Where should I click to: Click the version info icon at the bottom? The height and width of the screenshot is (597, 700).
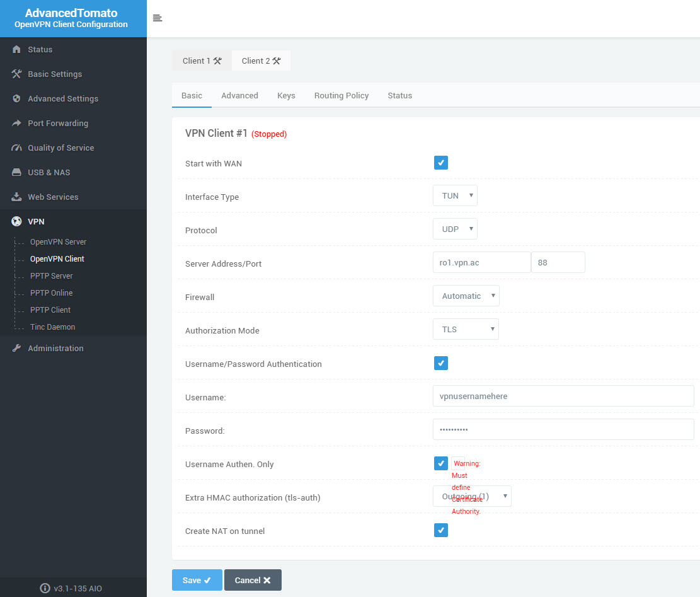pos(45,588)
